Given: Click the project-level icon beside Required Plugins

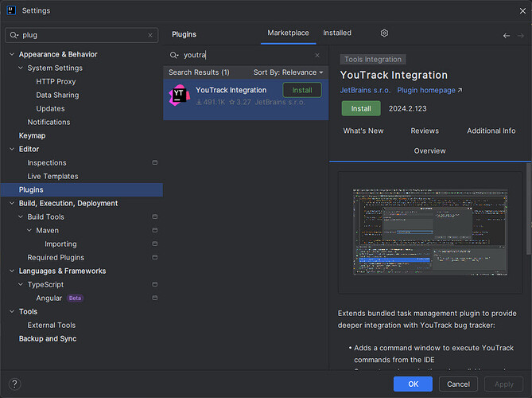Looking at the screenshot, I should tap(155, 257).
